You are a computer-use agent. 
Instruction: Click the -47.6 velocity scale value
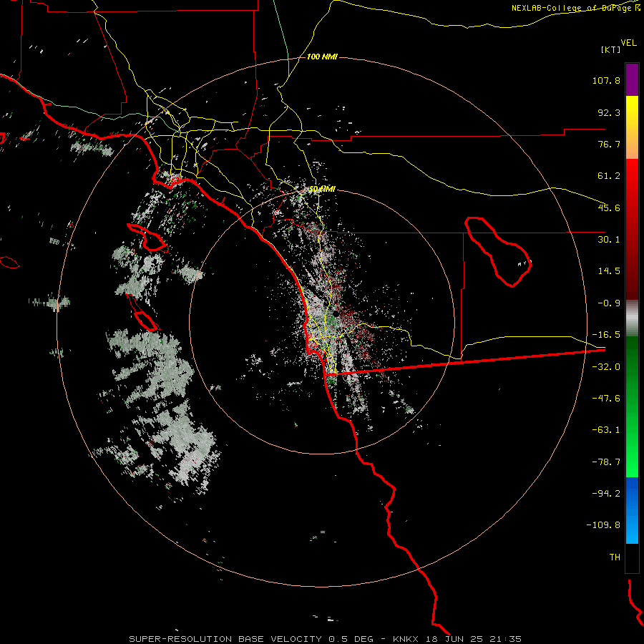(606, 399)
